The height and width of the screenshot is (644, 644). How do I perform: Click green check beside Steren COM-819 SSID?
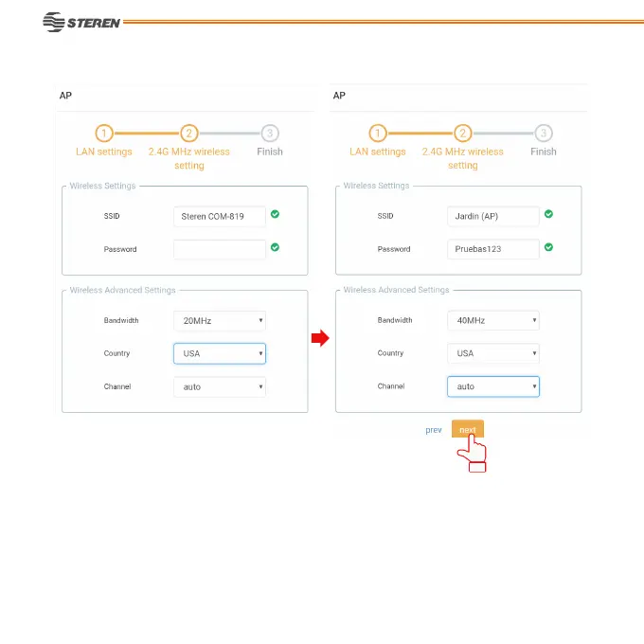pyautogui.click(x=275, y=214)
